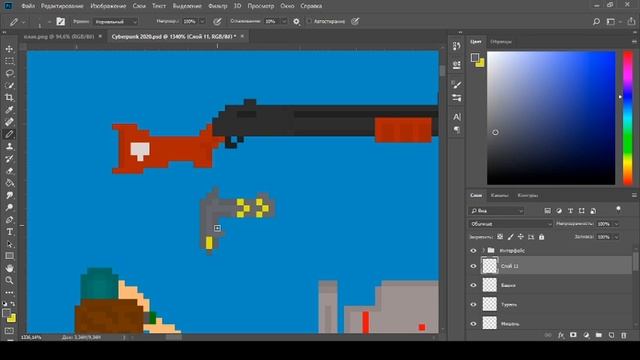Create a new layer
Screen dimensions: 640x360
tap(611, 335)
